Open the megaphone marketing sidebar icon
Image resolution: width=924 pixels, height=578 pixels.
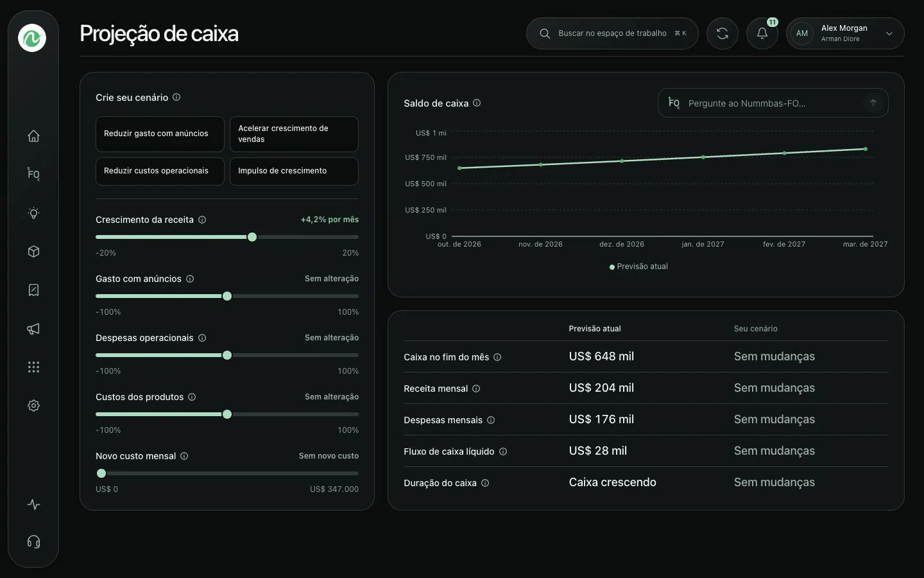pyautogui.click(x=34, y=329)
